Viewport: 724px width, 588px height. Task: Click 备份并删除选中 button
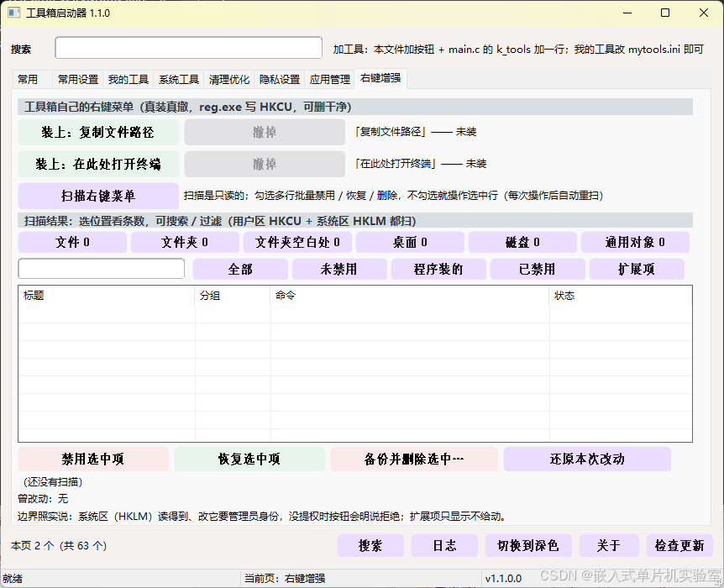[414, 459]
